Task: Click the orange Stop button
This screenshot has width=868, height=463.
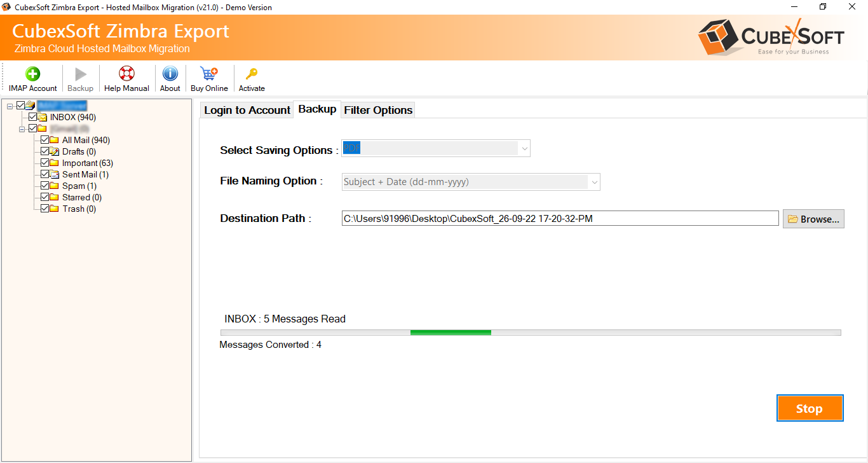Action: [x=810, y=408]
